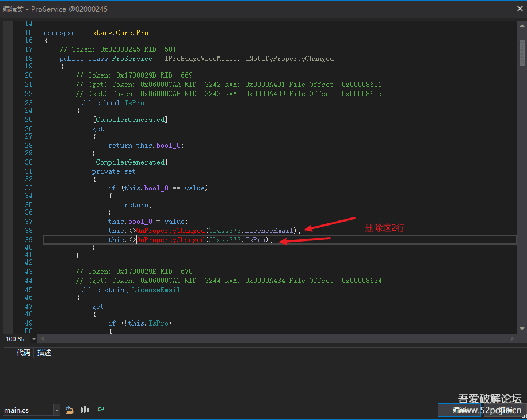Click the vertical scrollbar thumb in editor
This screenshot has height=420, width=527.
(x=522, y=52)
